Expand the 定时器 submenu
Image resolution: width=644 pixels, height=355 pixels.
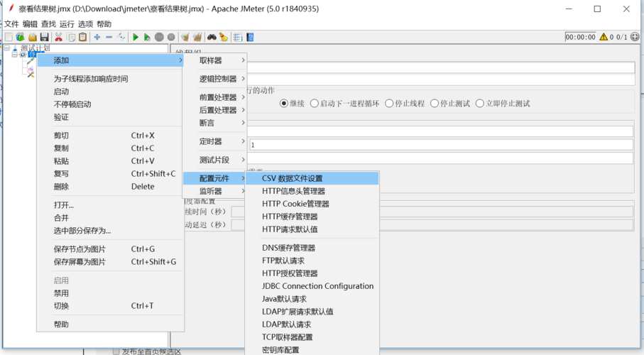point(215,141)
